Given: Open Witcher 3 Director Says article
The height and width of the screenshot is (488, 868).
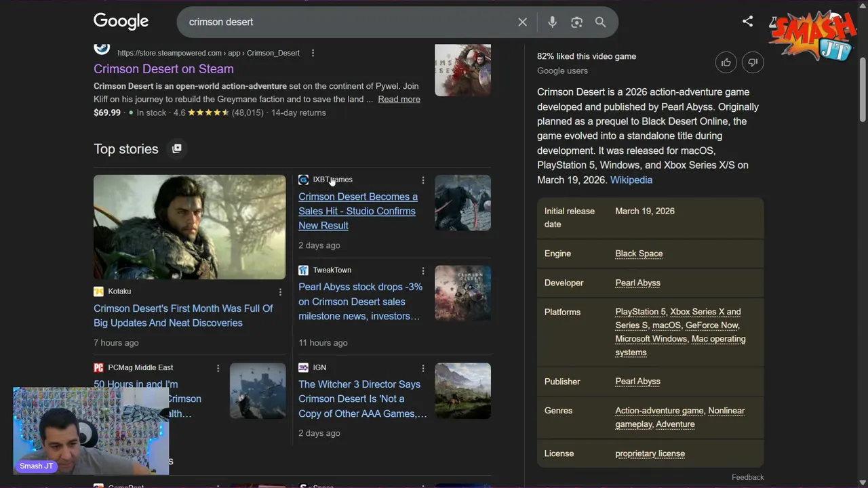Looking at the screenshot, I should (363, 399).
